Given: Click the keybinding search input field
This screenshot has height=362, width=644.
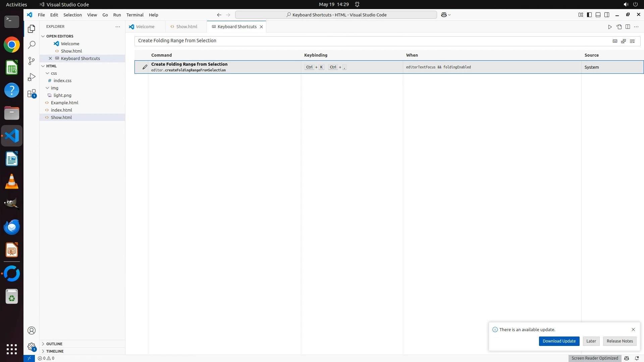Looking at the screenshot, I should [x=369, y=41].
